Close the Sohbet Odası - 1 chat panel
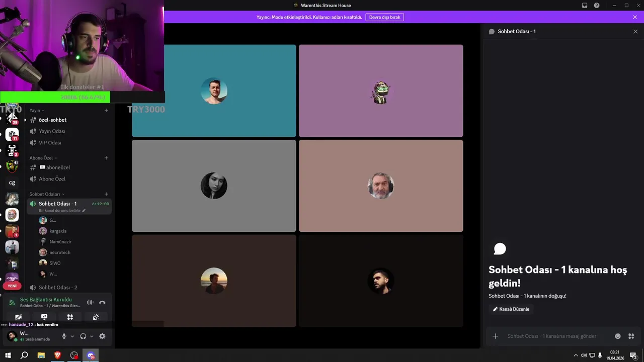The width and height of the screenshot is (644, 362). (635, 31)
